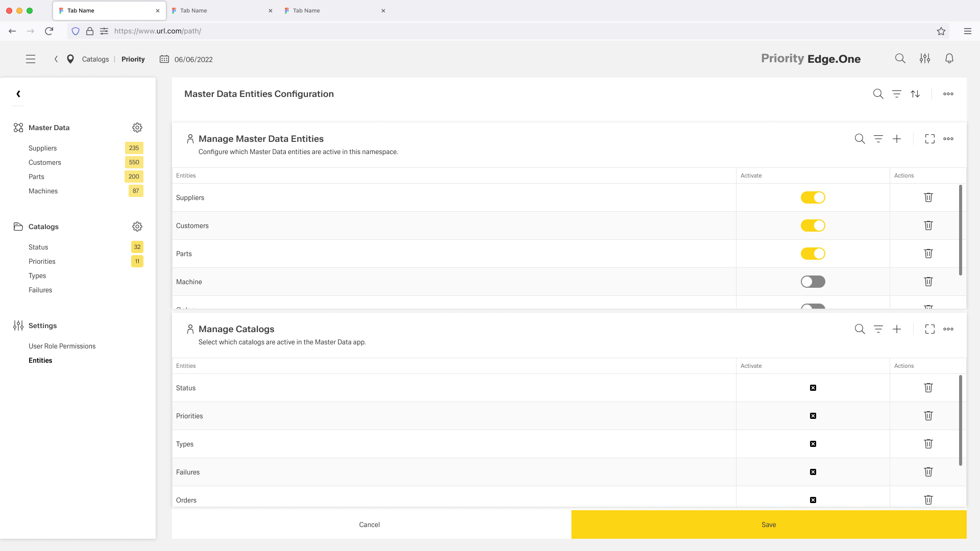Toggle Status catalog activate checkbox
This screenshot has width=980, height=551.
pos(813,388)
